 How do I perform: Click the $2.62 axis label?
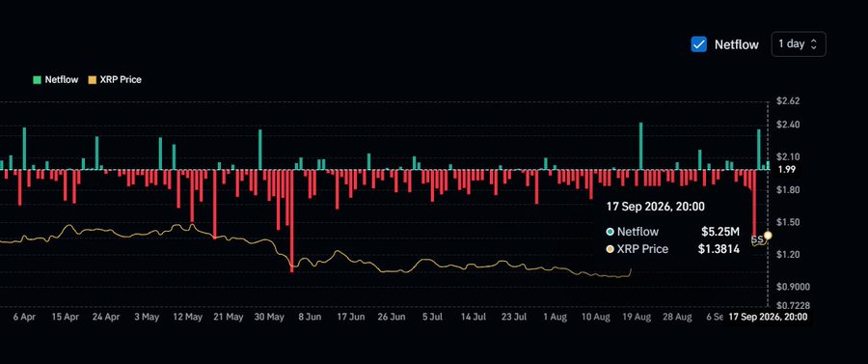(788, 100)
